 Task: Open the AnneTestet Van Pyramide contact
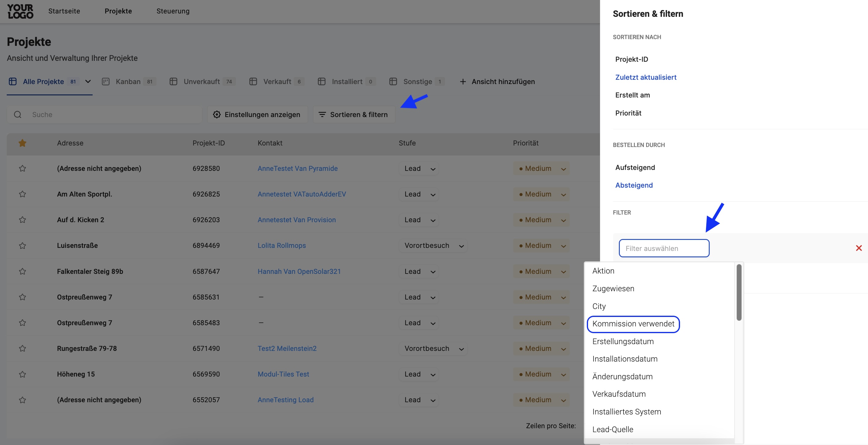[297, 168]
